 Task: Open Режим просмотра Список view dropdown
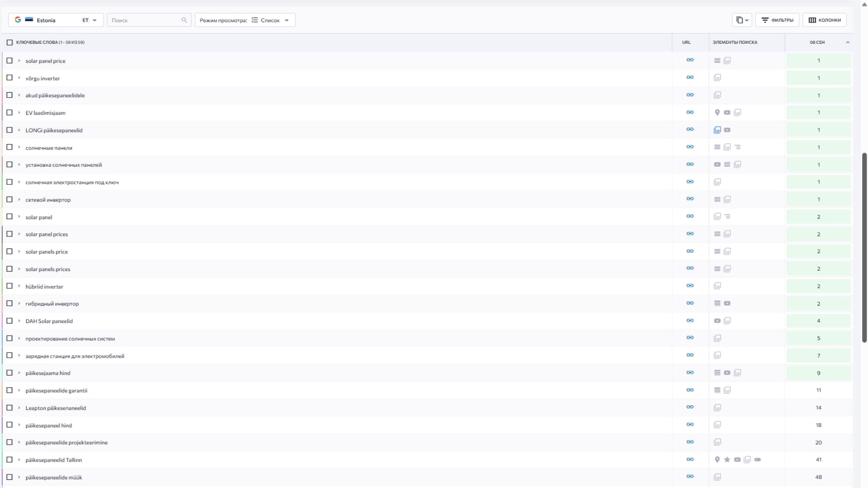pos(245,20)
